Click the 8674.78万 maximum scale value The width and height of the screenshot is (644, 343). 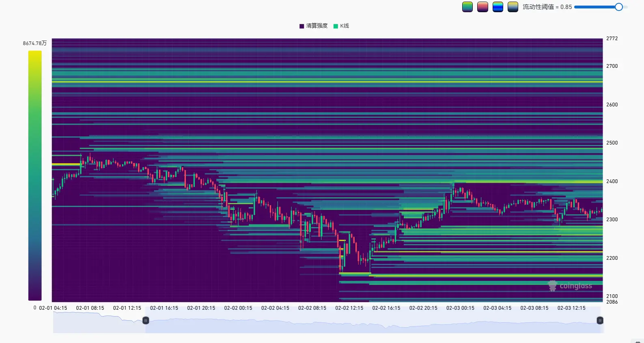tap(35, 43)
